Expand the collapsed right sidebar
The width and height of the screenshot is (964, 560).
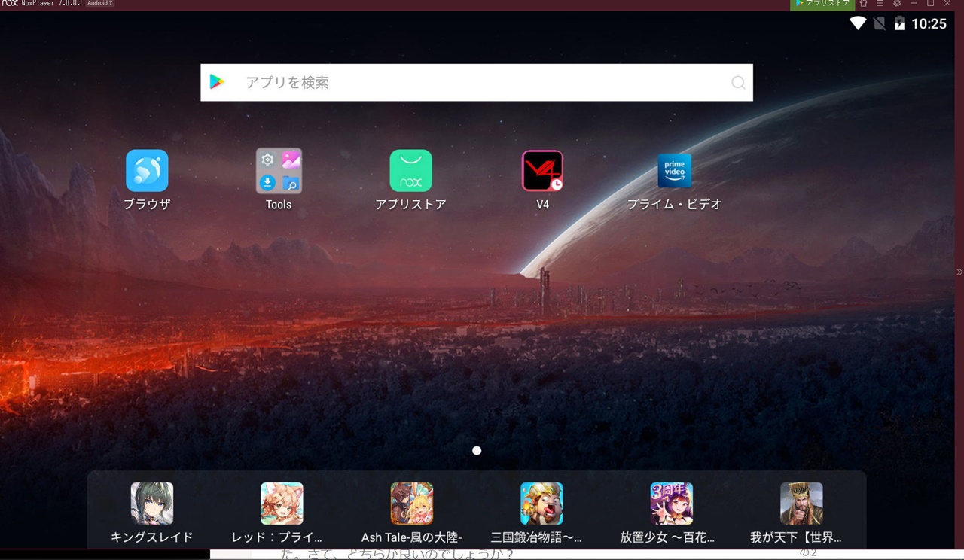959,272
